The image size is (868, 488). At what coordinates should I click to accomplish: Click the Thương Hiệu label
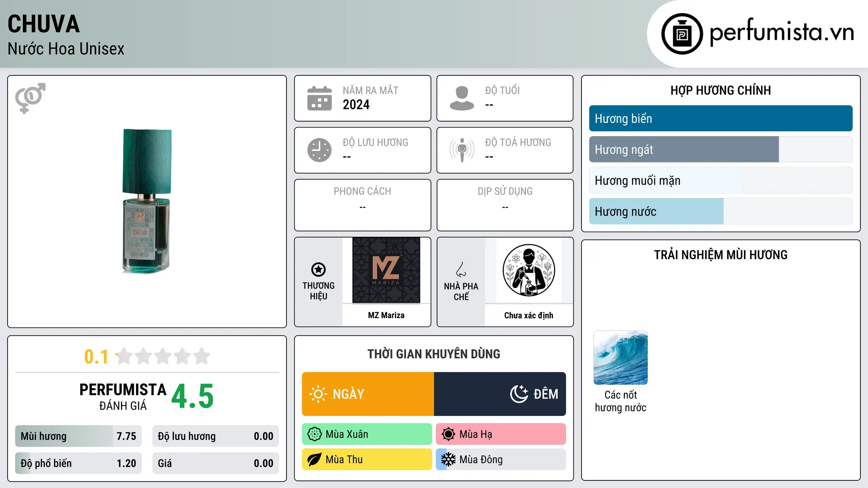pyautogui.click(x=318, y=291)
